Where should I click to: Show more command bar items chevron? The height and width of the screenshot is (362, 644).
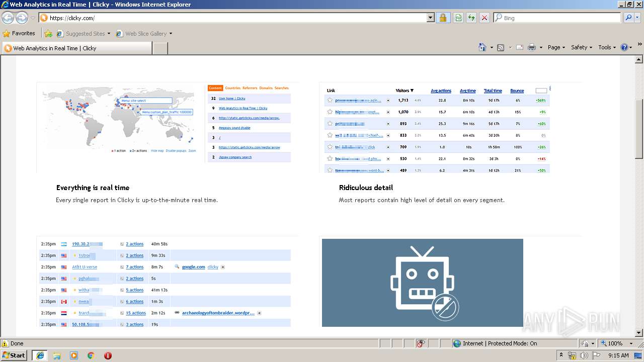640,44
